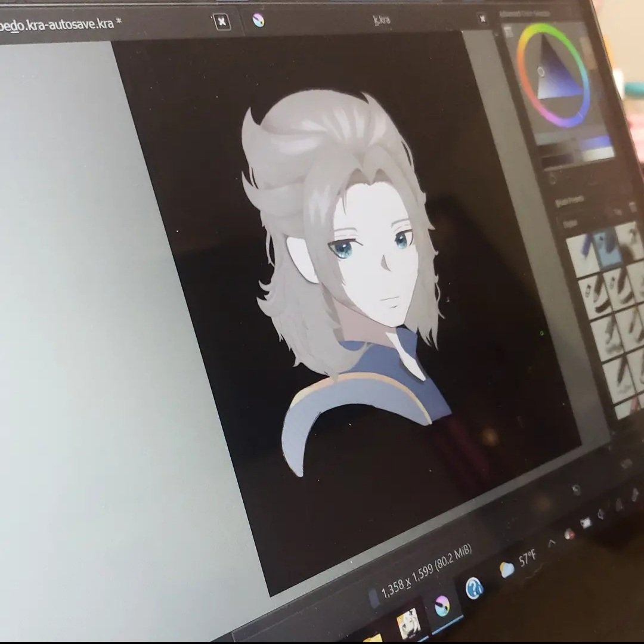
Task: Click the Krita icon on k.kra tab
Action: [258, 20]
